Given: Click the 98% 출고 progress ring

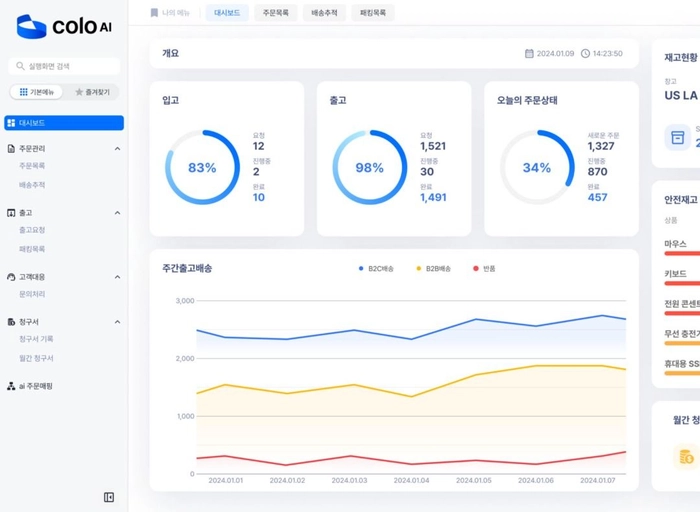Looking at the screenshot, I should click(369, 167).
